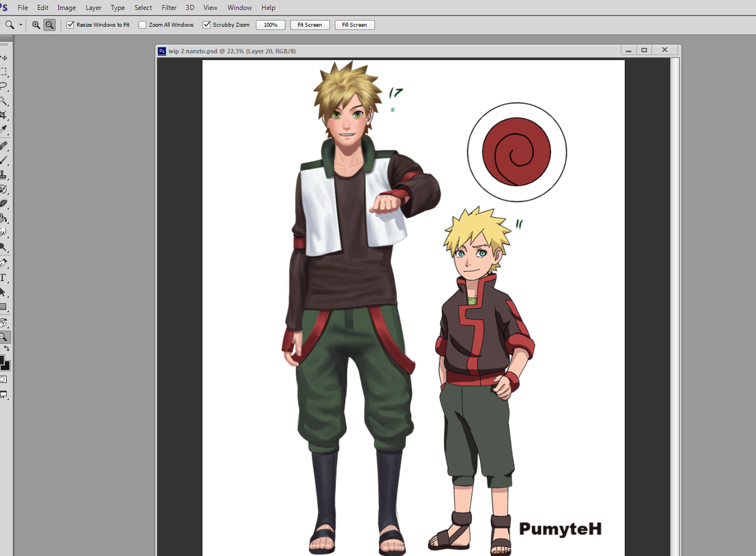Open the 3D menu
This screenshot has height=556, width=756.
[x=190, y=8]
